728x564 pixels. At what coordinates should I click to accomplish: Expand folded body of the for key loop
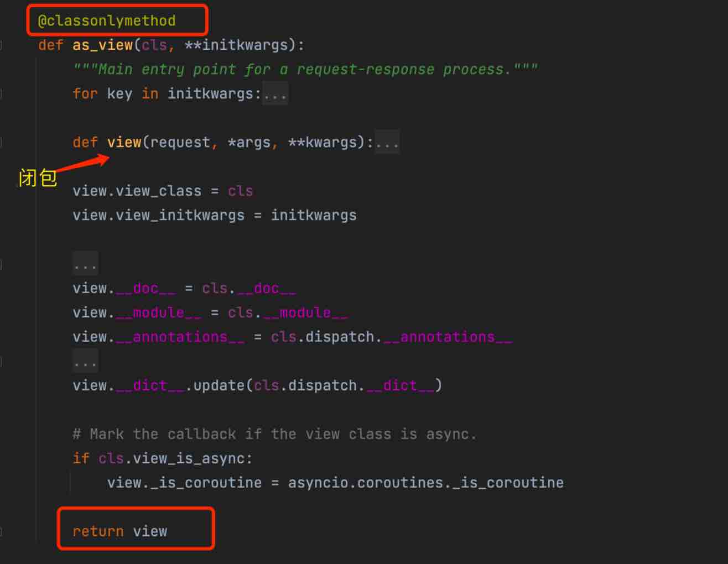point(275,94)
